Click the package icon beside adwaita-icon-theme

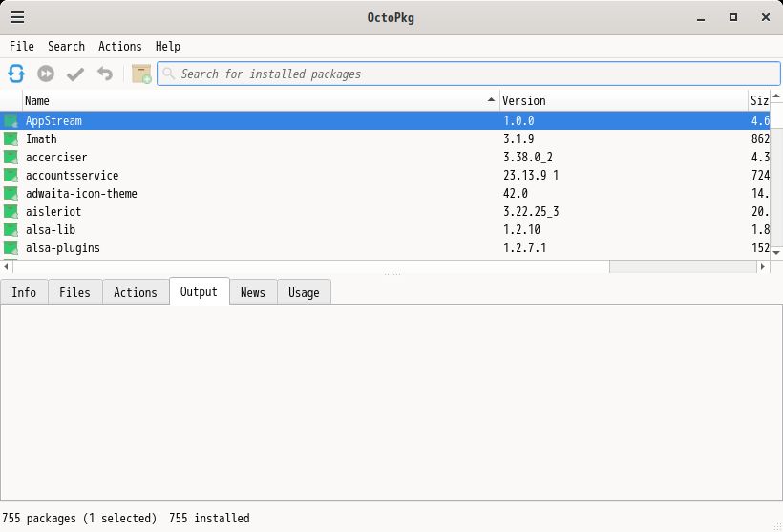click(11, 193)
